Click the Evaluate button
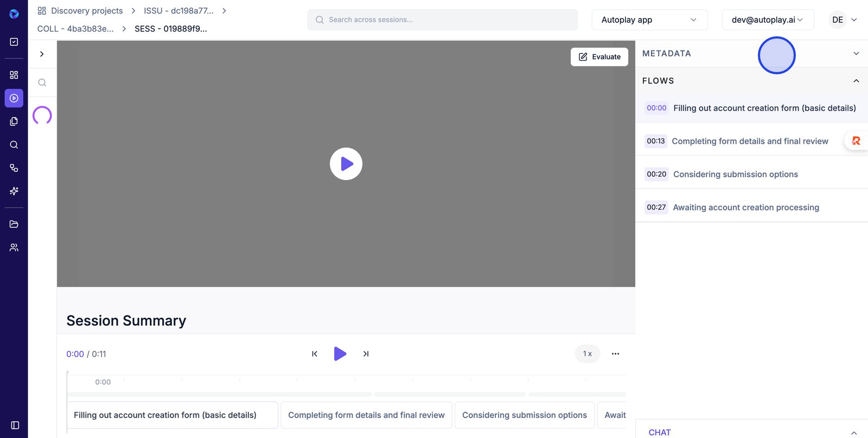Screen dimensions: 868x438 point(599,57)
